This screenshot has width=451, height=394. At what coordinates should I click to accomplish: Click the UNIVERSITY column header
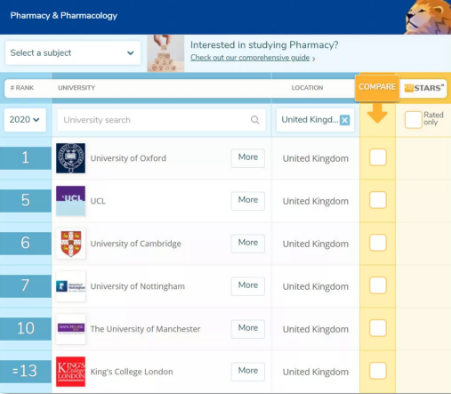76,88
